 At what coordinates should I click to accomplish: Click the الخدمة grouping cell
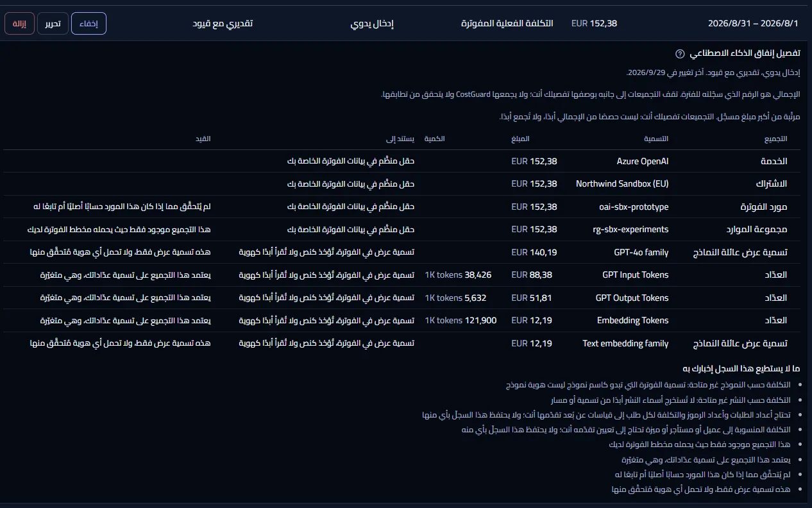[774, 161]
